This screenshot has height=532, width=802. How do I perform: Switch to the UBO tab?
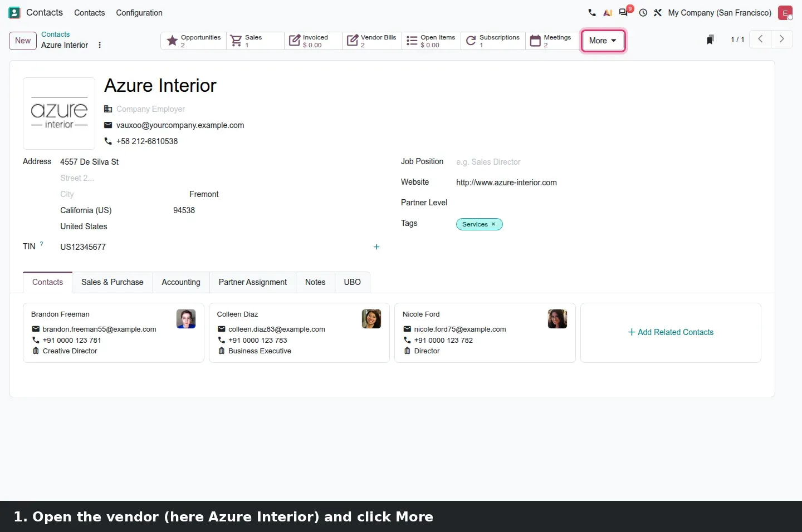coord(353,282)
